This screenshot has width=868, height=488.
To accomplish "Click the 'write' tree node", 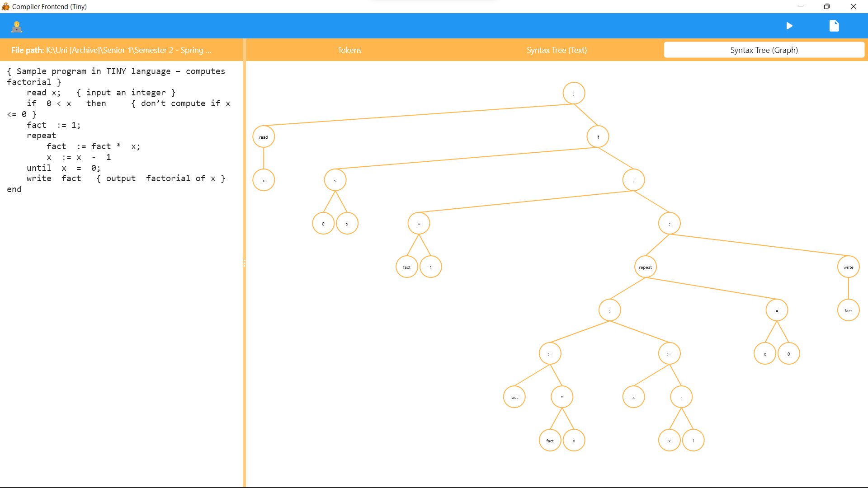I will click(x=848, y=267).
